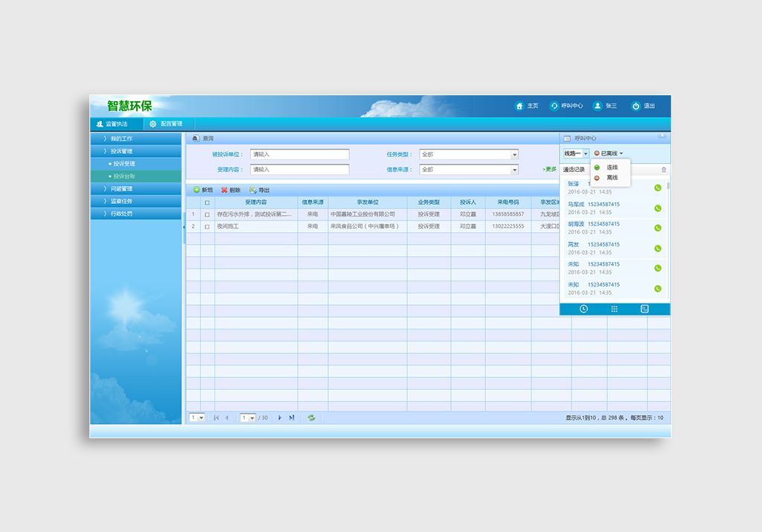Sort by 来电号码 column header

tap(508, 202)
